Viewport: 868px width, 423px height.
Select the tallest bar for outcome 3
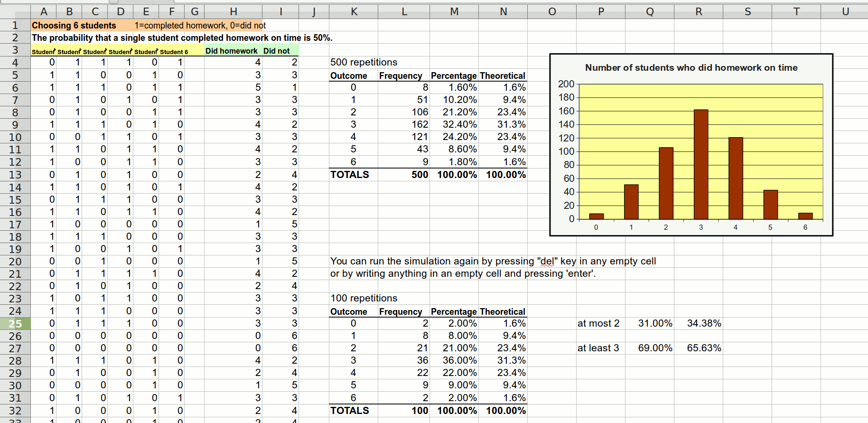pos(700,164)
